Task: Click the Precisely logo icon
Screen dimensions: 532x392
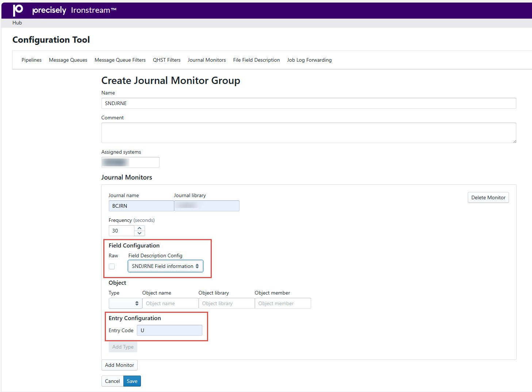Action: (x=18, y=10)
